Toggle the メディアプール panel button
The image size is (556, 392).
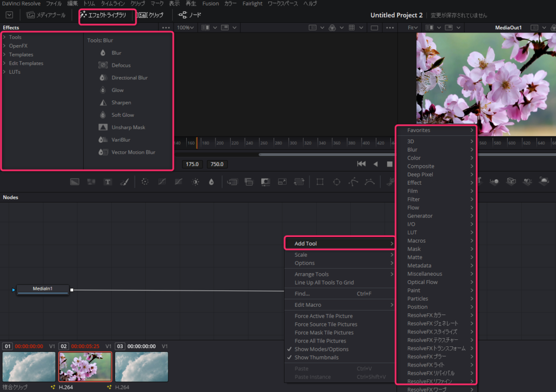tap(46, 15)
